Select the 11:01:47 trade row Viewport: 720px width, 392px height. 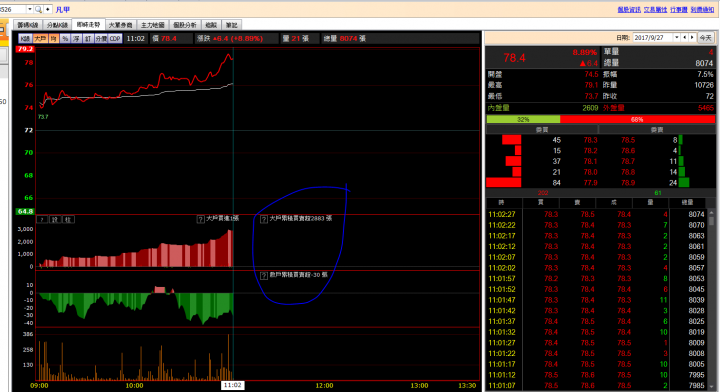pyautogui.click(x=596, y=300)
